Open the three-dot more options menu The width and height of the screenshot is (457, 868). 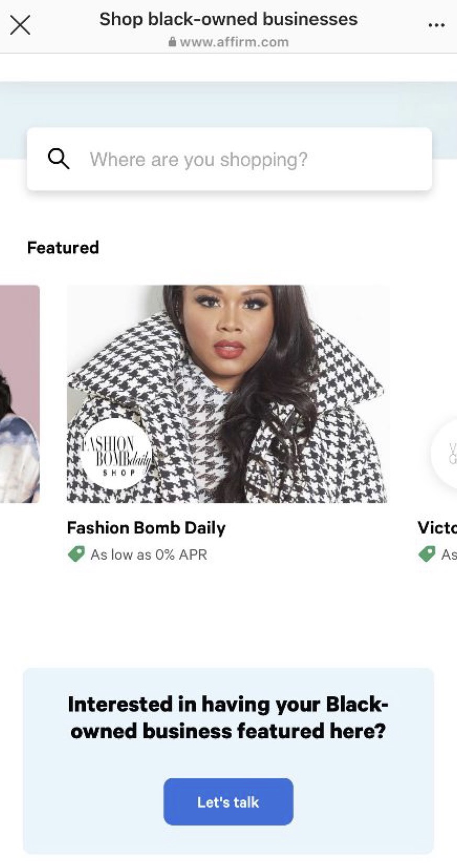[x=436, y=25]
